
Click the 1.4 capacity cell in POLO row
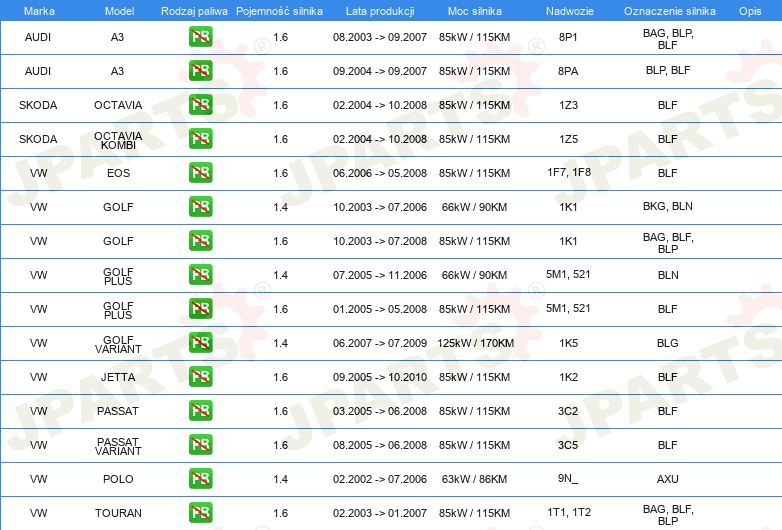pos(281,479)
